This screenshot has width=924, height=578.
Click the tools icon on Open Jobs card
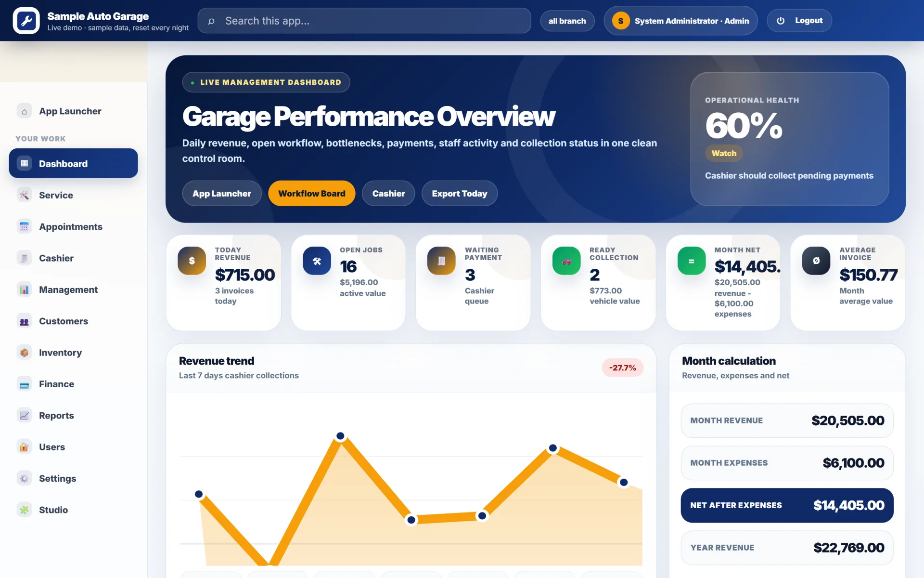coord(317,261)
